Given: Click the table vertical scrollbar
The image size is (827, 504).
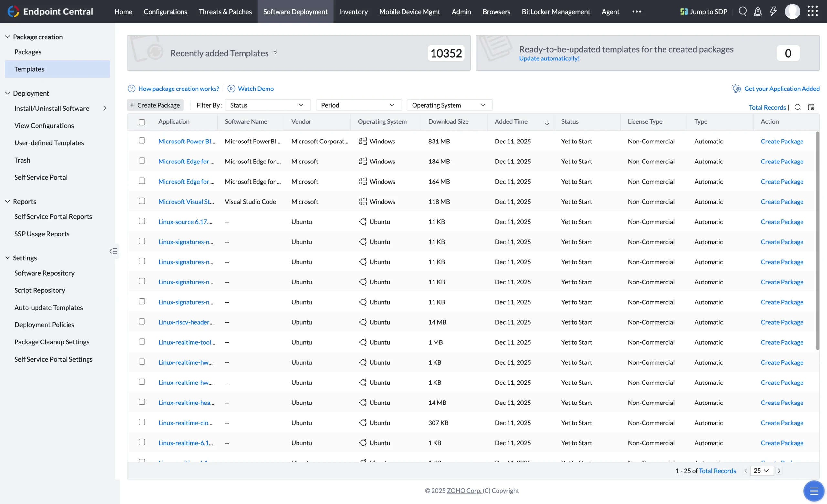Looking at the screenshot, I should click(817, 241).
